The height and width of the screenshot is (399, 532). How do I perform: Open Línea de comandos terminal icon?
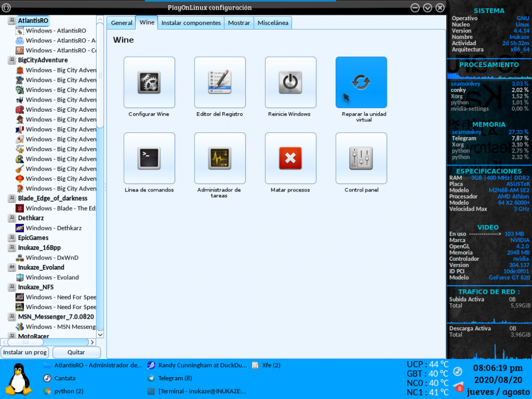pos(149,158)
